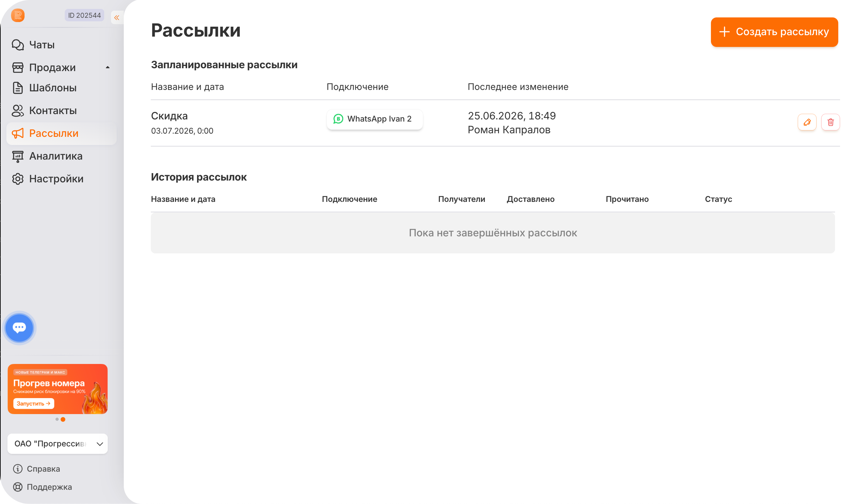
Task: Click the Прочитано column header
Action: click(x=627, y=199)
